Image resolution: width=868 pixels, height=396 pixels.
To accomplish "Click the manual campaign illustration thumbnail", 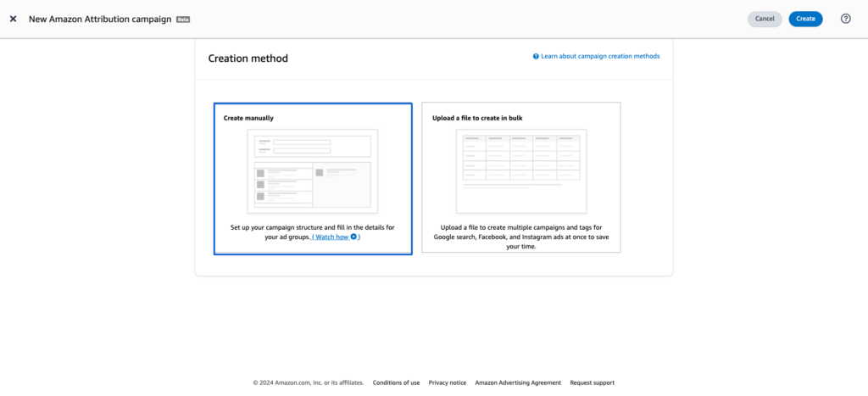I will (x=312, y=171).
